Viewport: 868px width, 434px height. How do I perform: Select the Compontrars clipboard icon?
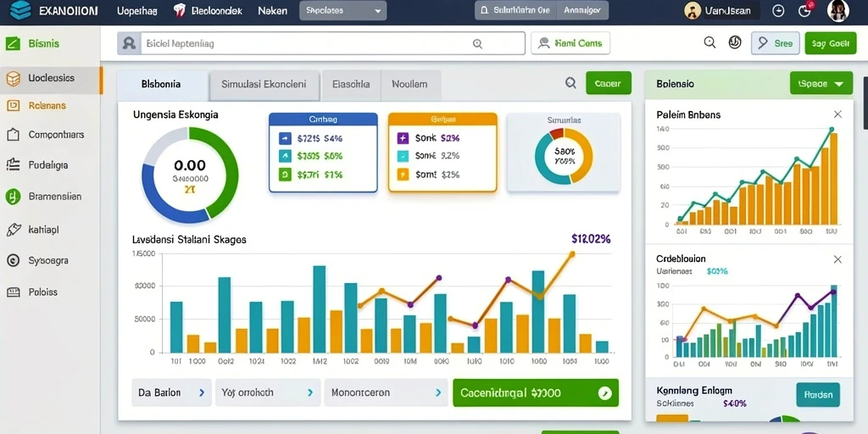pyautogui.click(x=13, y=135)
